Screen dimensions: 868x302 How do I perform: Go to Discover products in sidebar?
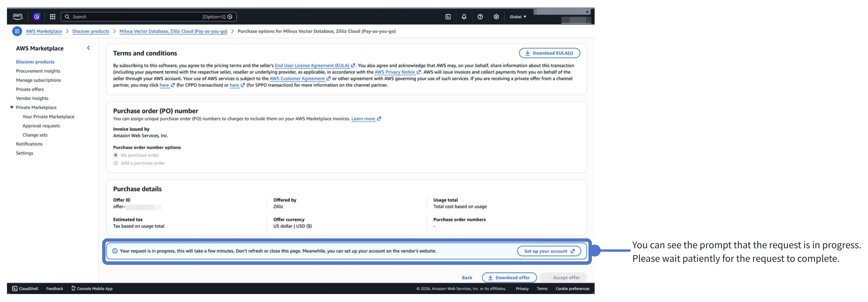point(35,62)
